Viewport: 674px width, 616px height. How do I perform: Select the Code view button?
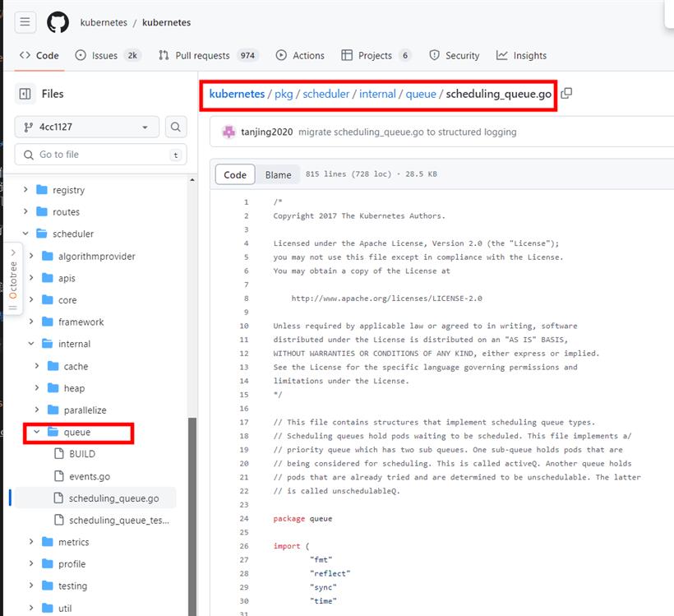point(235,174)
